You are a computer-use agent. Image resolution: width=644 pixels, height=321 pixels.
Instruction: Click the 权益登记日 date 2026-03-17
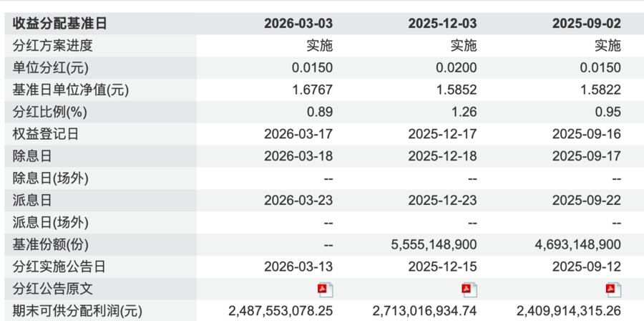298,134
